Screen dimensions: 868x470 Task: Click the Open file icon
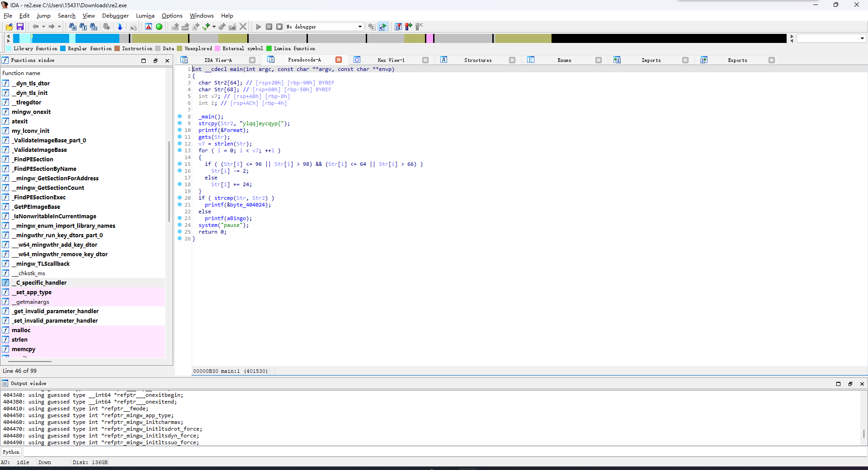9,27
